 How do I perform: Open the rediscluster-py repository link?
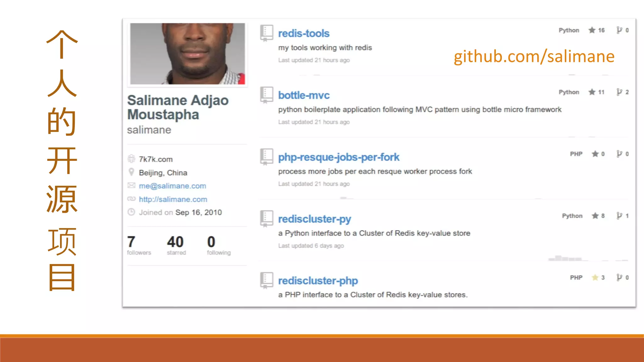tap(314, 219)
